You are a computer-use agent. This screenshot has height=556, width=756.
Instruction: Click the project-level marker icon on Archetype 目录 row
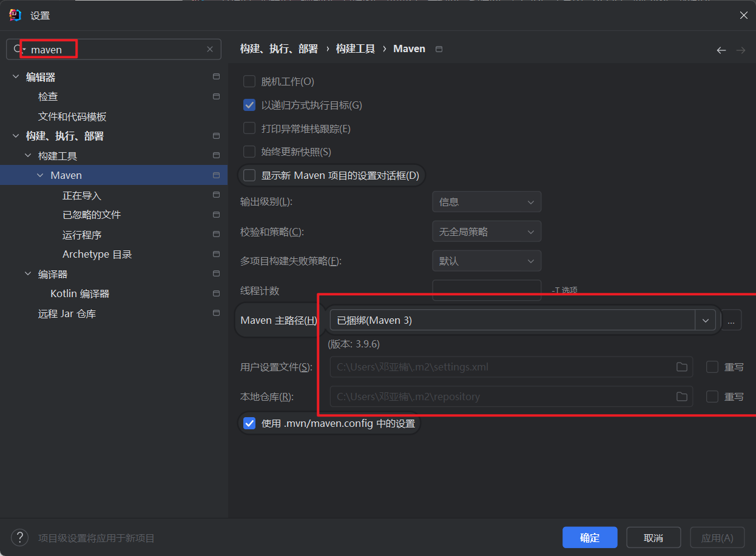(216, 254)
